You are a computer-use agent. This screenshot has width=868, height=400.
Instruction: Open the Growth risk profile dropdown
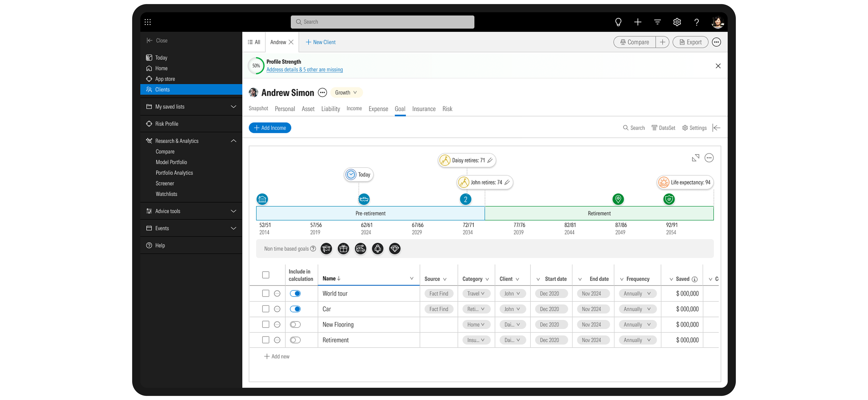346,92
